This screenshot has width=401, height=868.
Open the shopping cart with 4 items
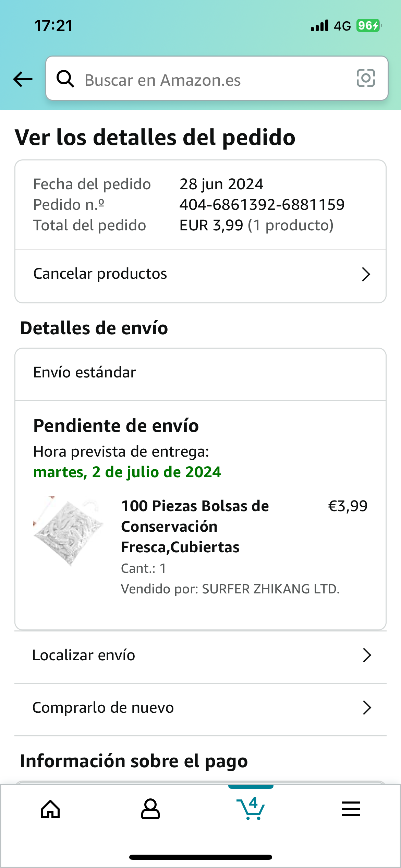click(x=251, y=808)
